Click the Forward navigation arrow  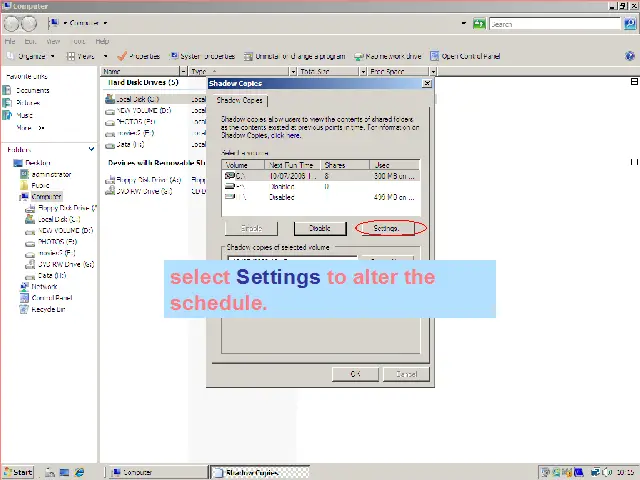point(29,24)
